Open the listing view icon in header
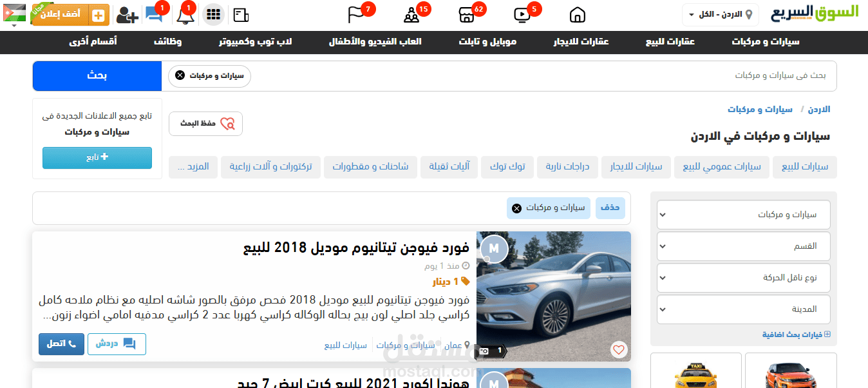The image size is (868, 388). [x=241, y=14]
